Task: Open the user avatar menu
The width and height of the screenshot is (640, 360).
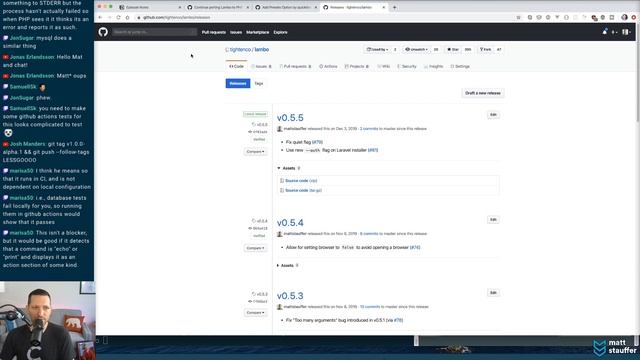Action: (626, 32)
